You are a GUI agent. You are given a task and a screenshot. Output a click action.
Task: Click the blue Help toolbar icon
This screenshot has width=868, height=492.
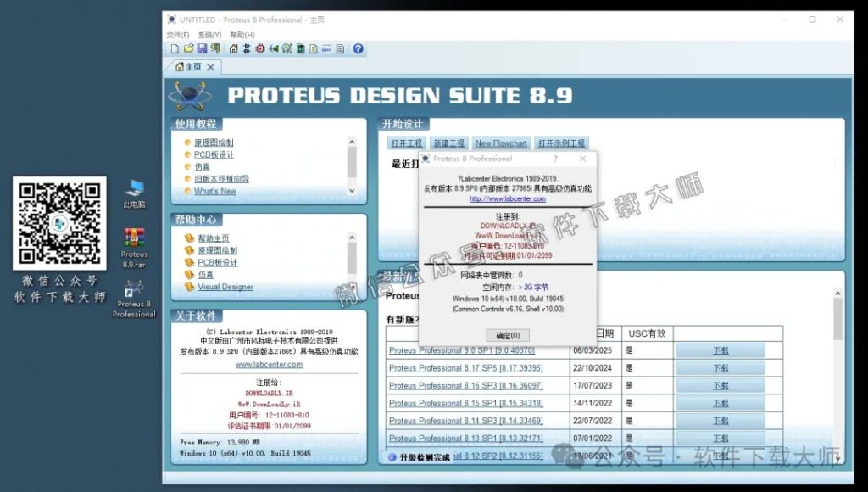[x=359, y=48]
